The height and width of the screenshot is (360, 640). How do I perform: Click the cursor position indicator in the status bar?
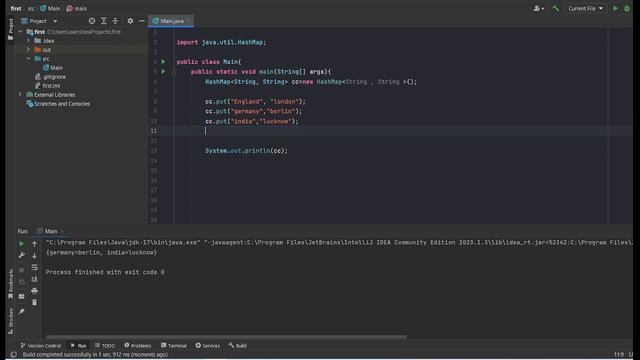click(619, 354)
